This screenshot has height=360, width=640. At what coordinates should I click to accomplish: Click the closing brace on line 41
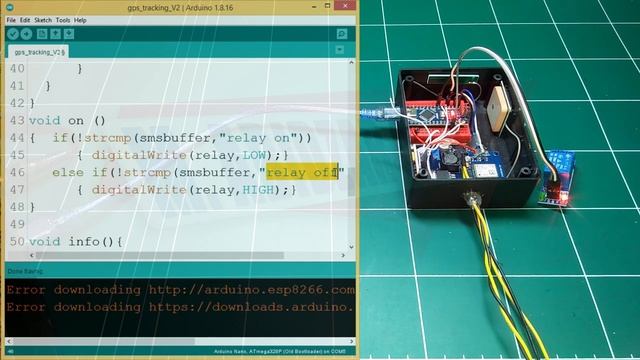pyautogui.click(x=48, y=86)
